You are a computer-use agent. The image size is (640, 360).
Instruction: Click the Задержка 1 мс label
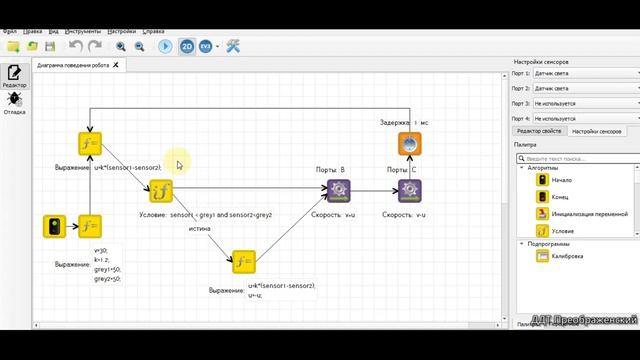(x=404, y=122)
